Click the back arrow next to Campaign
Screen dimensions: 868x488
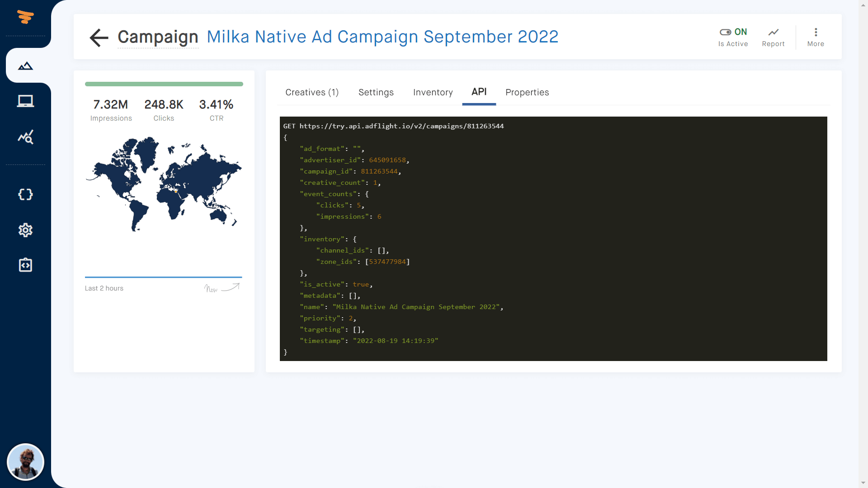click(99, 38)
